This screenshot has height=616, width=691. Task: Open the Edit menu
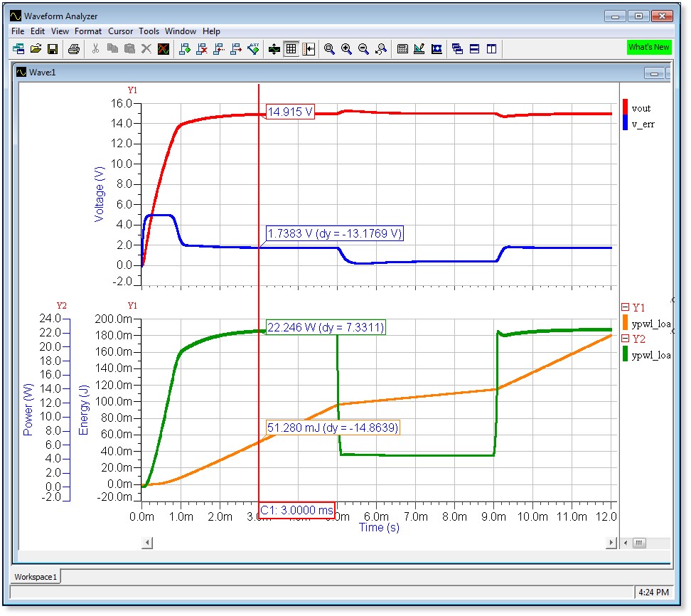(38, 31)
